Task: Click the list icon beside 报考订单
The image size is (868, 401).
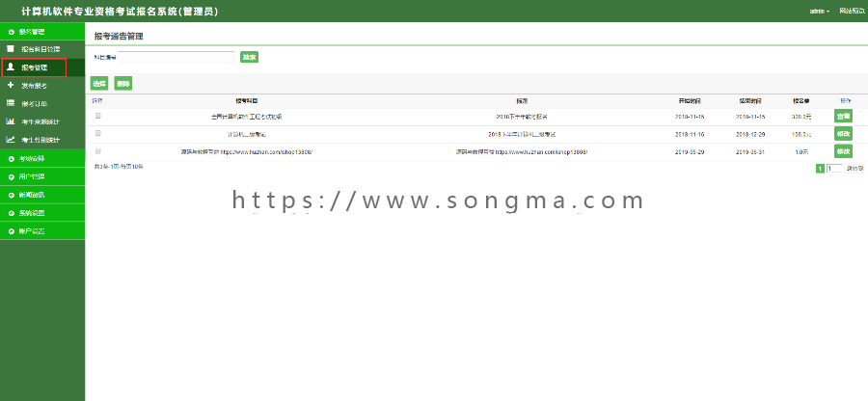Action: pos(11,103)
